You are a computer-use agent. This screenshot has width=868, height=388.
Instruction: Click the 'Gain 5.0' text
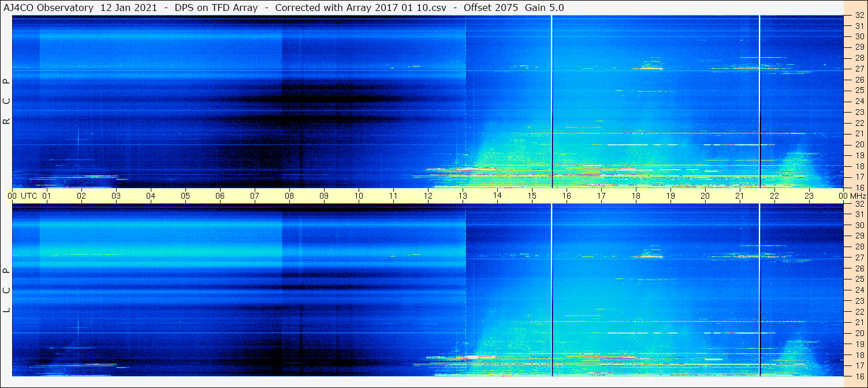(545, 8)
